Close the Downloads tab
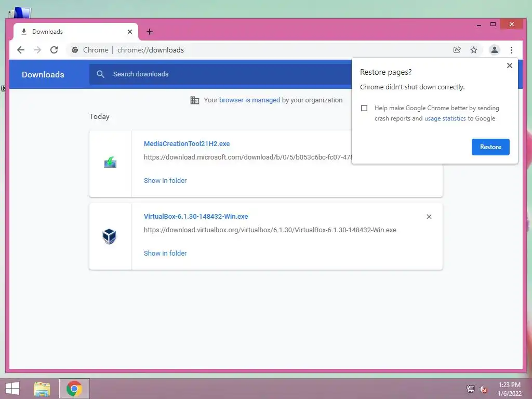The image size is (532, 399). [129, 32]
